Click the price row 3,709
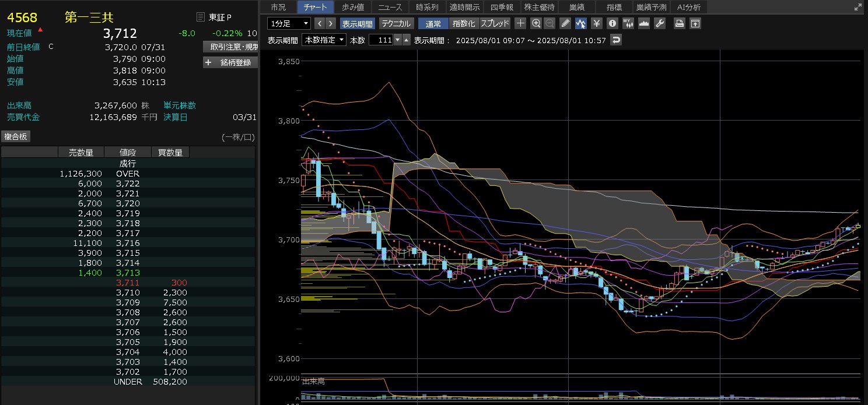The height and width of the screenshot is (405, 868). (128, 302)
